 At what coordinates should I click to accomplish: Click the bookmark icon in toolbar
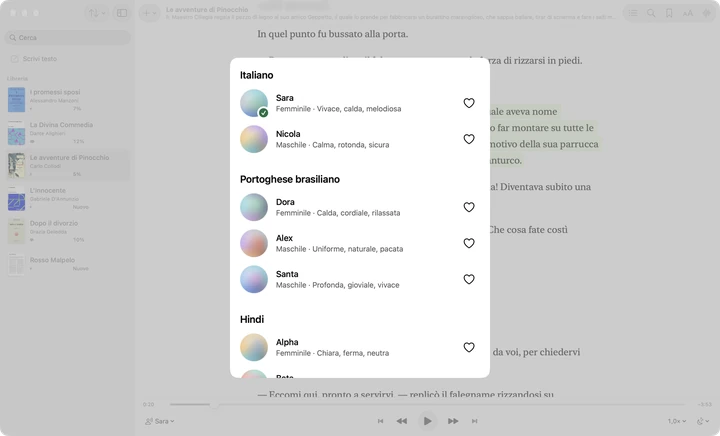coord(669,13)
